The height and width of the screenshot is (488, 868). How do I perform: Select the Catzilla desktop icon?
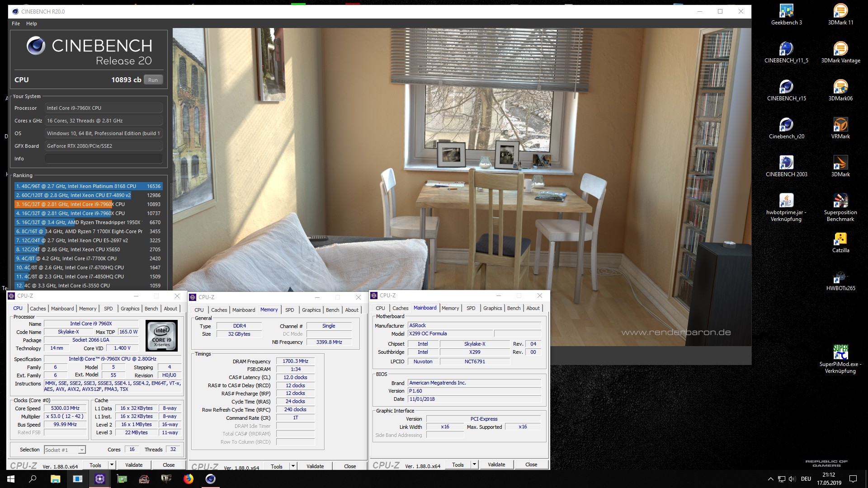pos(840,242)
